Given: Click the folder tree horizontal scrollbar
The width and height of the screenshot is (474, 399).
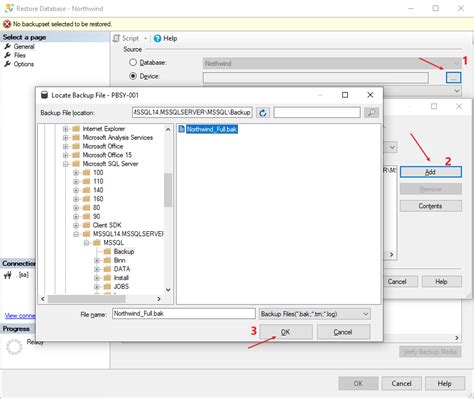Looking at the screenshot, I should [86, 299].
